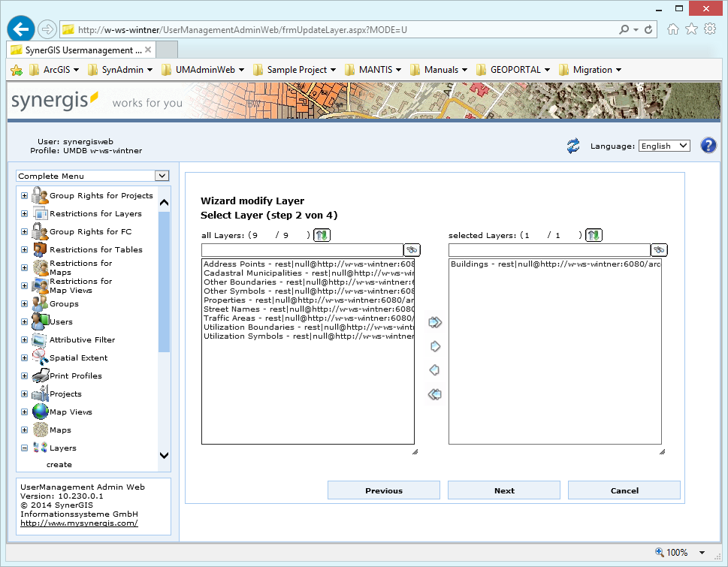
Task: Open the Complete Menu dropdown
Action: 94,176
